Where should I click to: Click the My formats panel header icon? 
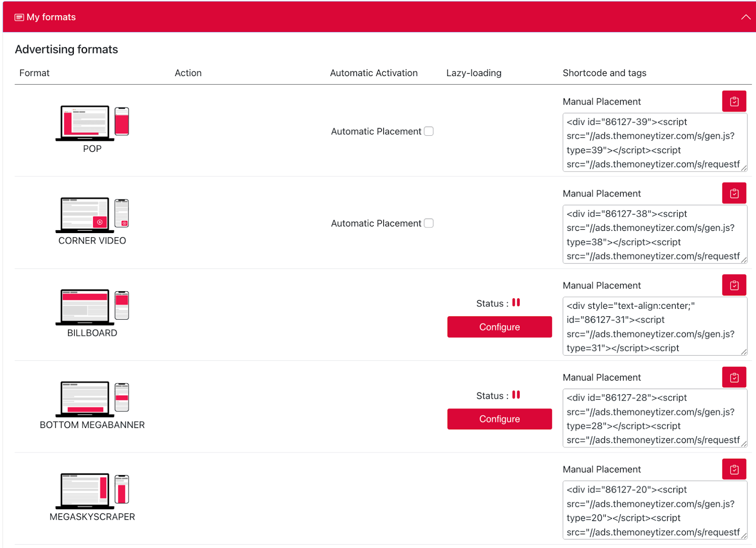tap(19, 17)
